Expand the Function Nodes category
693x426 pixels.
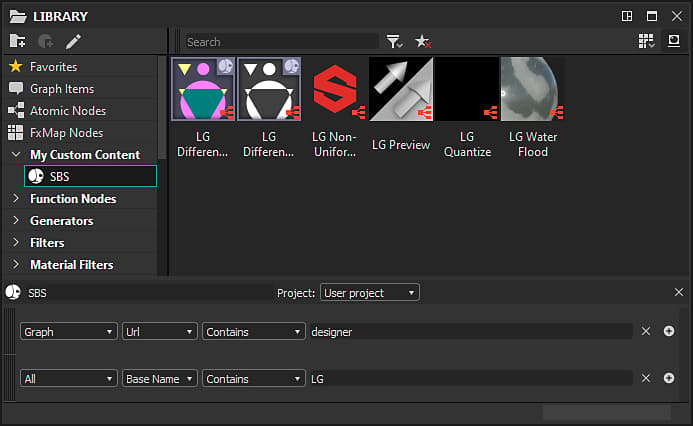(x=16, y=198)
